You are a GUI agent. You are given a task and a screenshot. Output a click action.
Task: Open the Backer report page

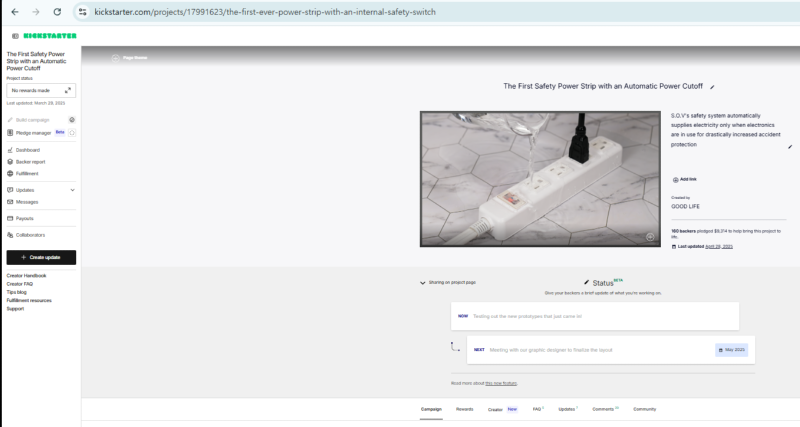point(30,161)
